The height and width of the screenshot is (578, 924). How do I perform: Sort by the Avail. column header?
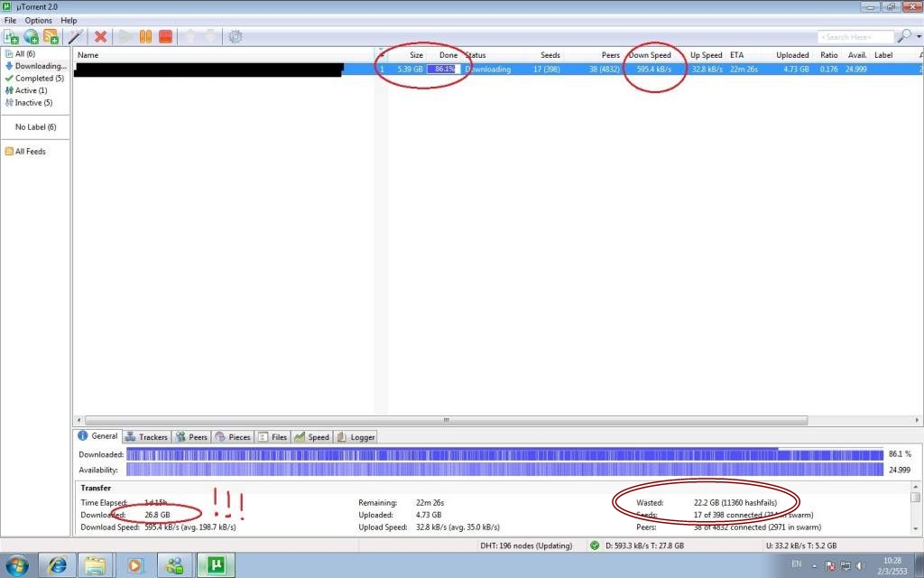click(x=857, y=55)
